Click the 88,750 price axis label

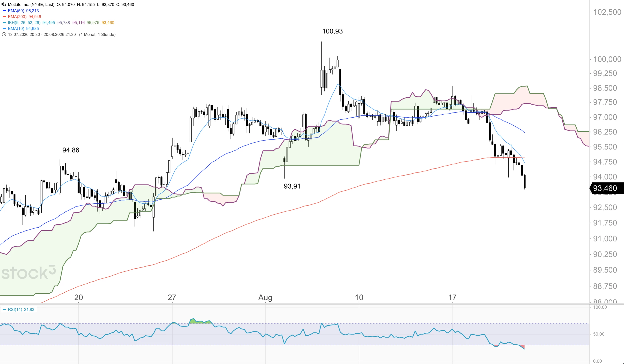pos(605,286)
